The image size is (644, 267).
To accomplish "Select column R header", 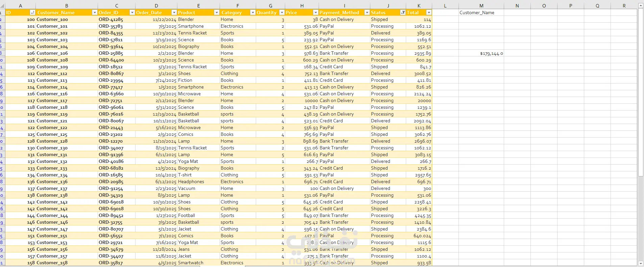I will tap(624, 6).
